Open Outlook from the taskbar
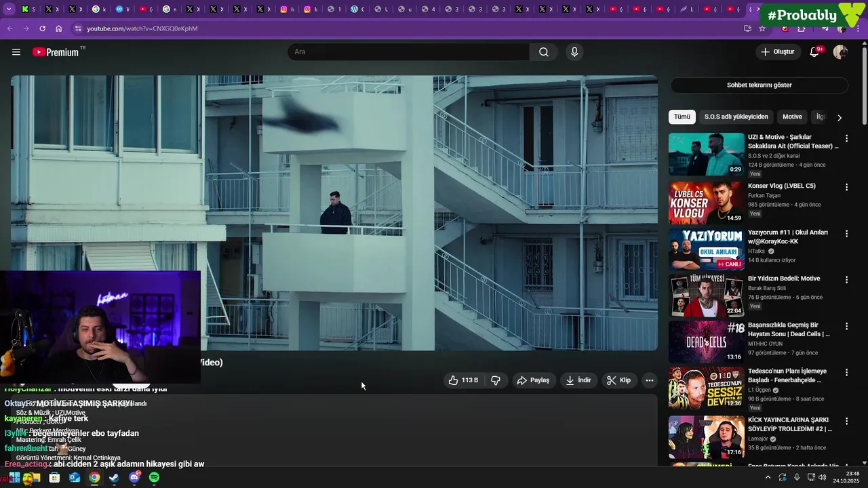Screen dimensions: 868x488 75,478
